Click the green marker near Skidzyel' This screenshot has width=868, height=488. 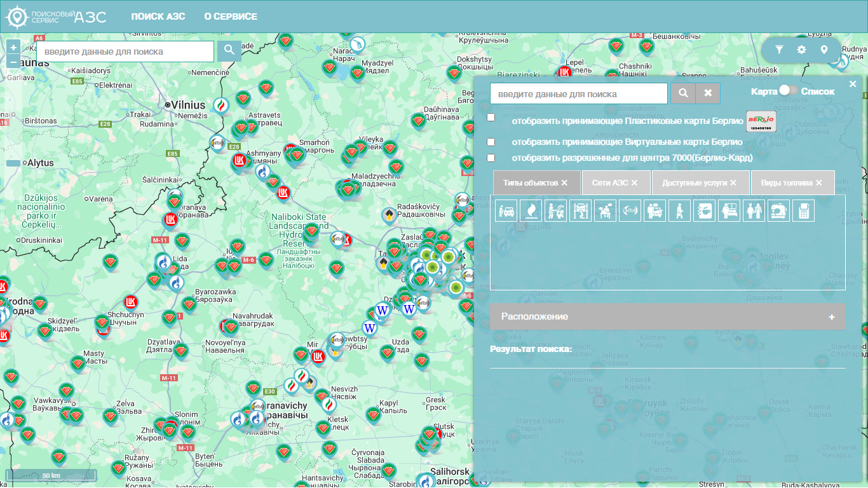click(44, 330)
